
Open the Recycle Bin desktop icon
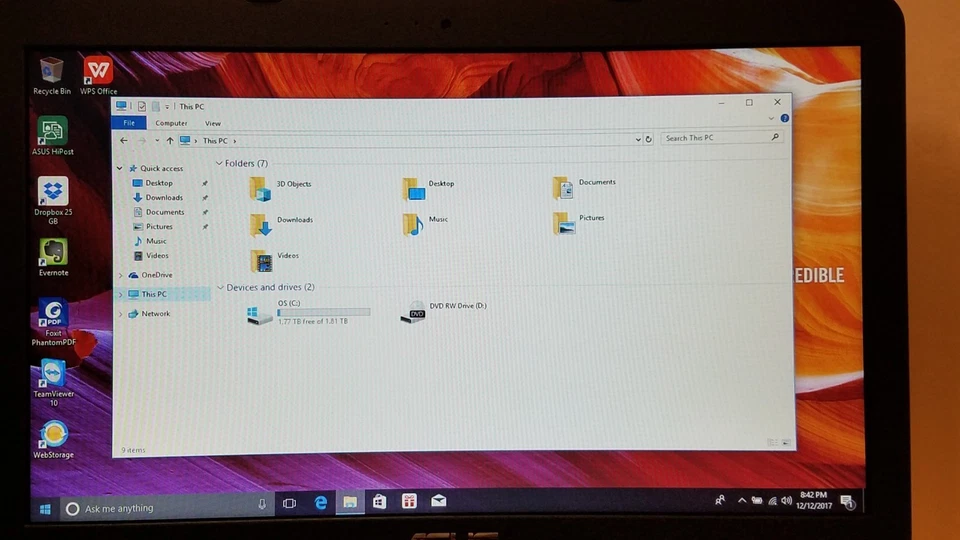[x=51, y=75]
